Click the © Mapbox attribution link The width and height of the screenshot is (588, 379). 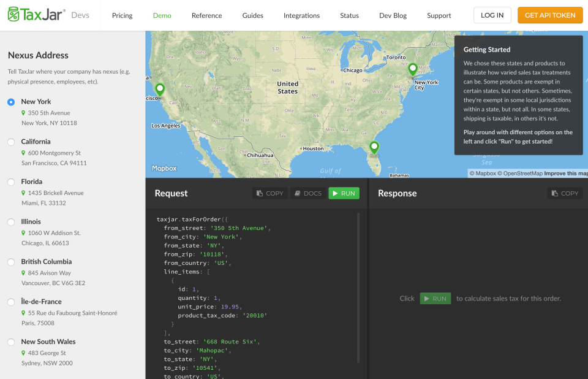click(483, 174)
